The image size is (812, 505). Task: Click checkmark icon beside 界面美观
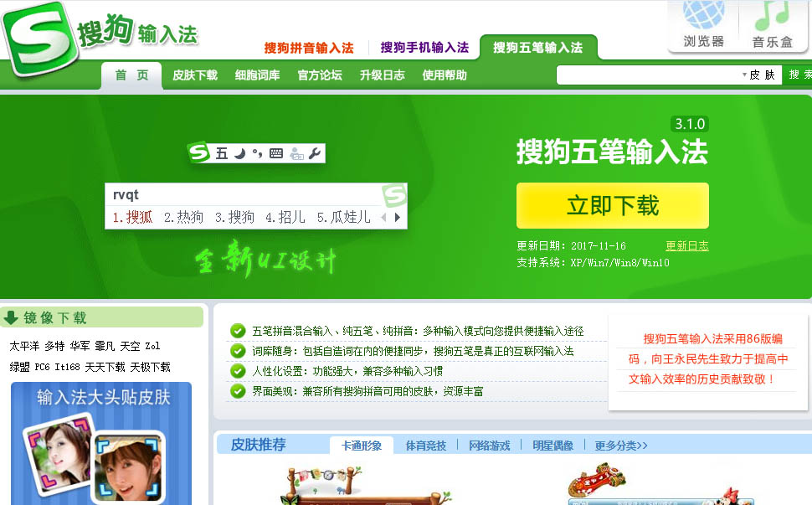(x=238, y=391)
